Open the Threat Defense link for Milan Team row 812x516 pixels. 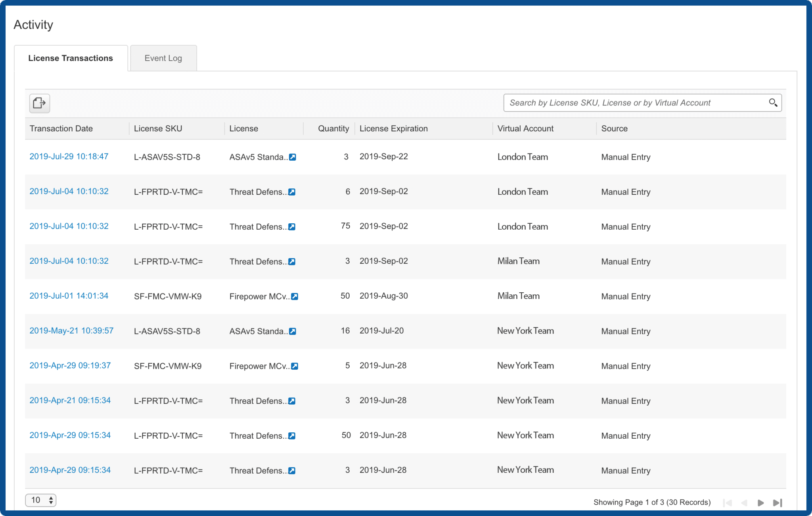(x=292, y=262)
